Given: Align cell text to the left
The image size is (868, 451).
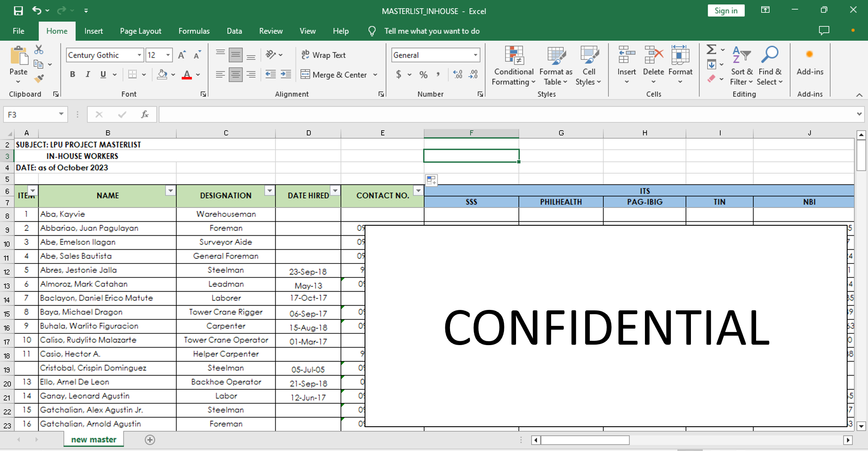Looking at the screenshot, I should tap(220, 75).
